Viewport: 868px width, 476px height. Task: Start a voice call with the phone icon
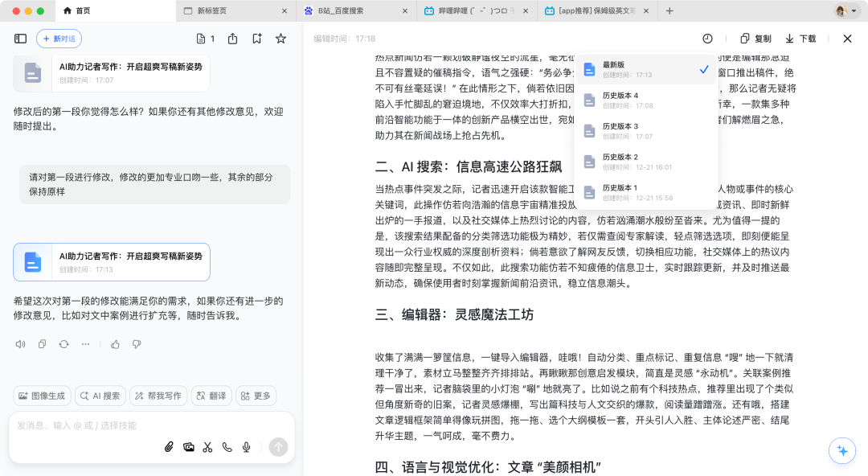227,447
